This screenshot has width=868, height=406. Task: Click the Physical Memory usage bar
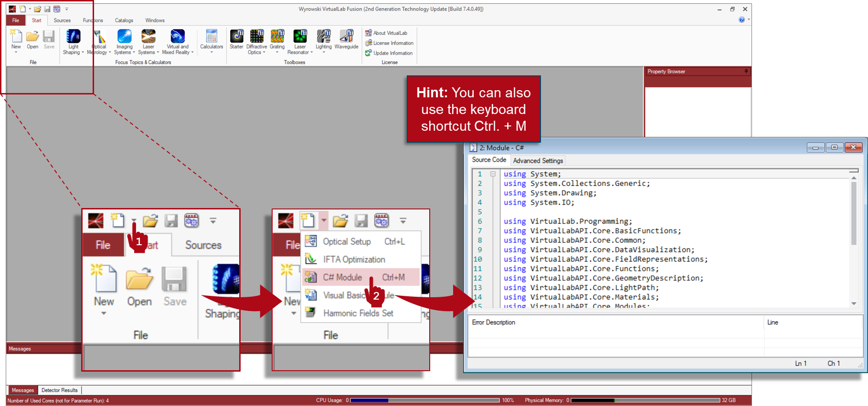click(x=646, y=400)
